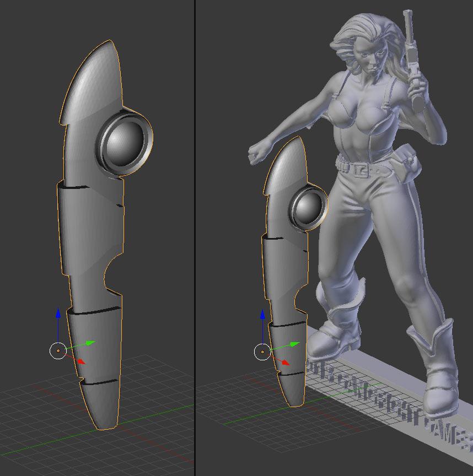Grab the green Y-axis arrow in the shield-only viewport
473x476 pixels.
tap(91, 343)
